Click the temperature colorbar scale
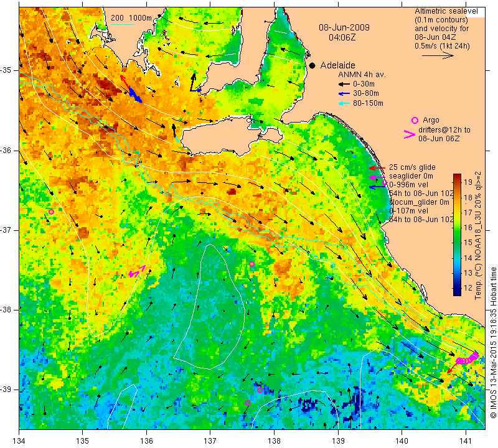The width and height of the screenshot is (498, 448). 457,235
